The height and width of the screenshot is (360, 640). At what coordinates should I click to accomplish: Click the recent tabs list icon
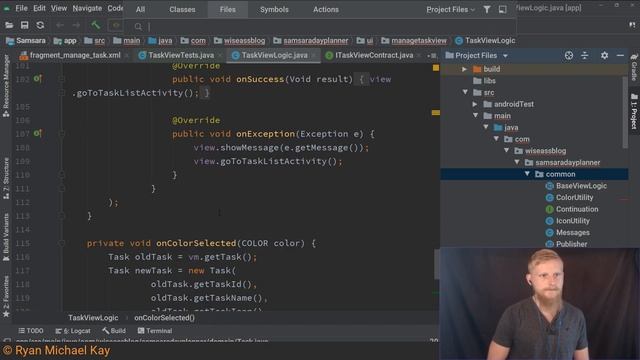[x=432, y=56]
